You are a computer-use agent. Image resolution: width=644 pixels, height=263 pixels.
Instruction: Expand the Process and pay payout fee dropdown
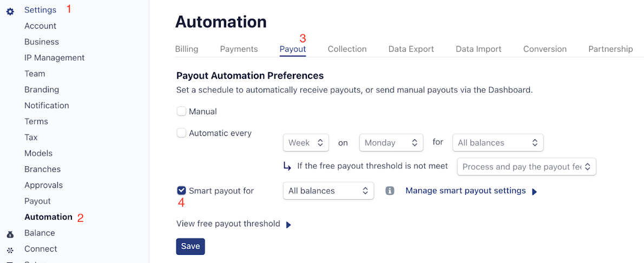[527, 167]
